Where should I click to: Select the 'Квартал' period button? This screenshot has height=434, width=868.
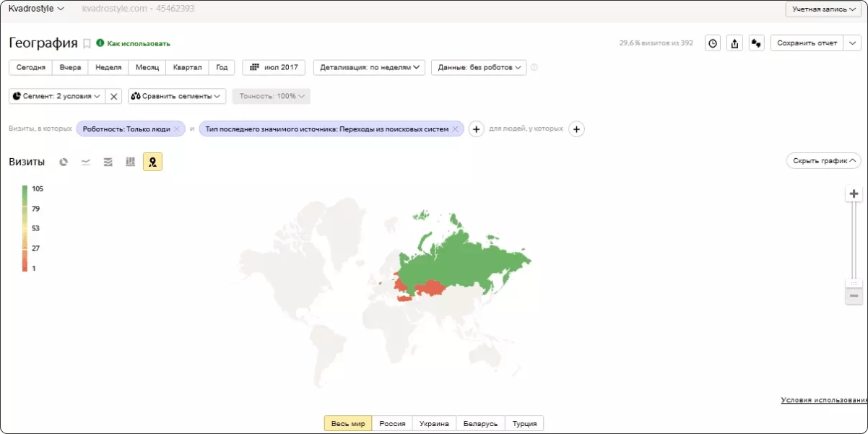tap(188, 67)
